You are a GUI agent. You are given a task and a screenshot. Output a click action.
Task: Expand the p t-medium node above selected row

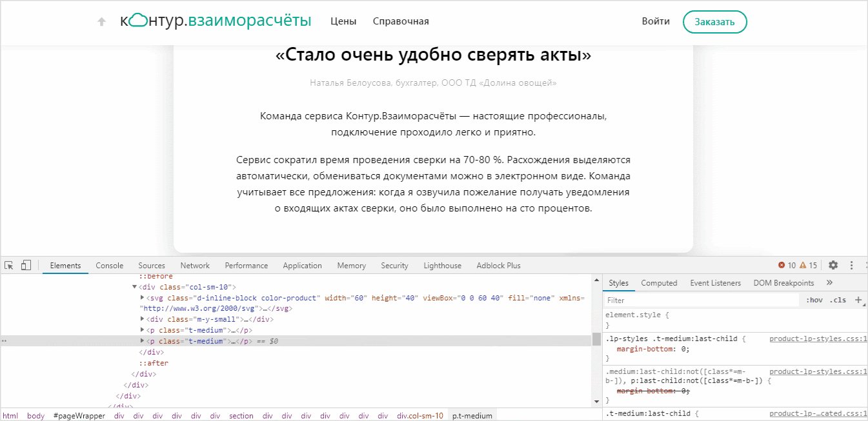pos(143,330)
